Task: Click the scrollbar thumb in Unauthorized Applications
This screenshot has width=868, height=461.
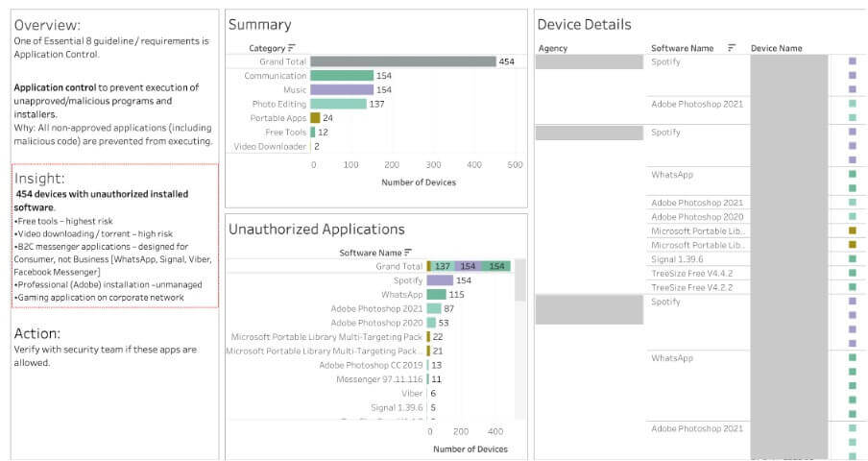Action: coord(519,280)
